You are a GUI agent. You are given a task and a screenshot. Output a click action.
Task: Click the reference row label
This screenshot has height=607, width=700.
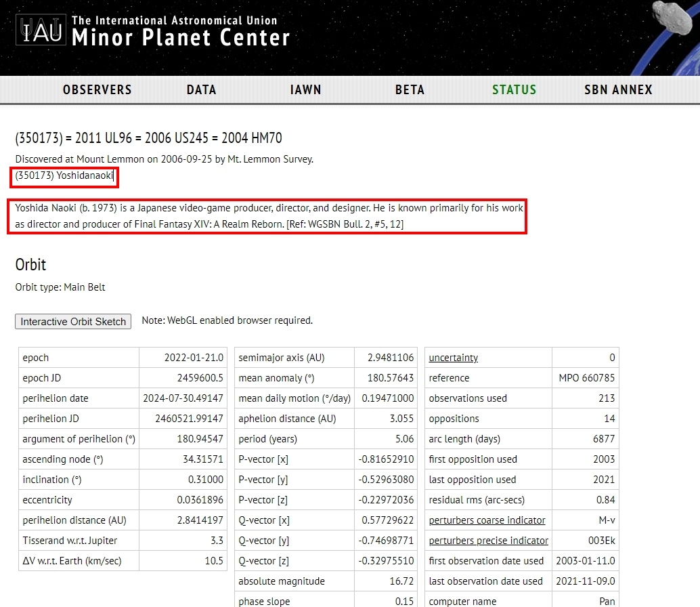(x=449, y=378)
